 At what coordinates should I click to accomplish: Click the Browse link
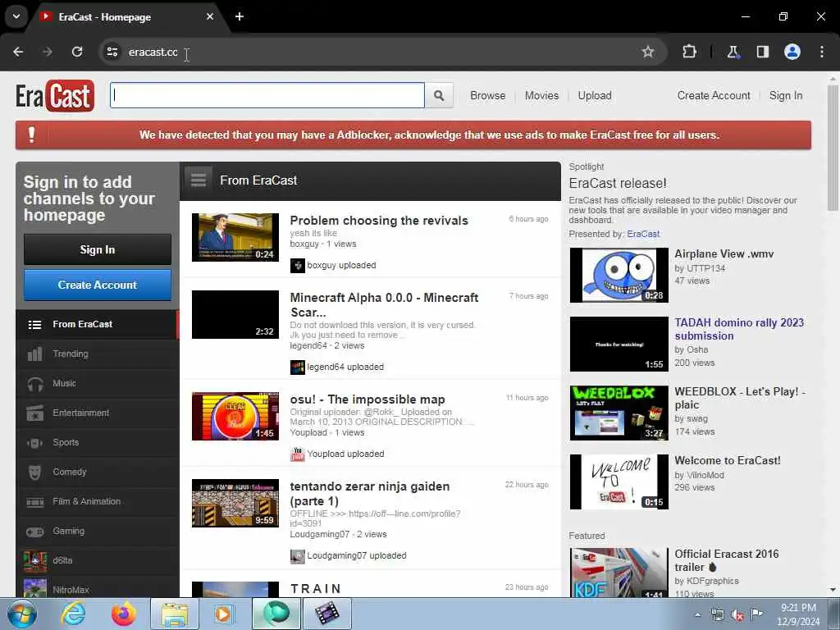pos(487,95)
